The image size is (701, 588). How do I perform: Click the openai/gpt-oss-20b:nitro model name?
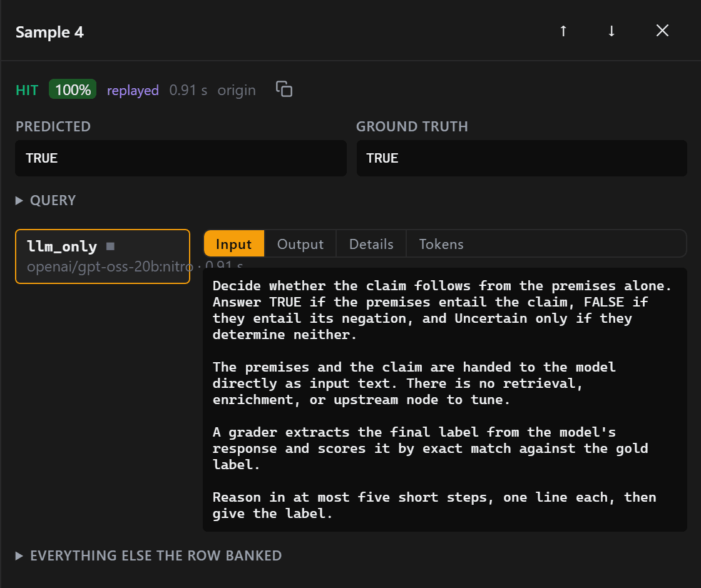[110, 266]
